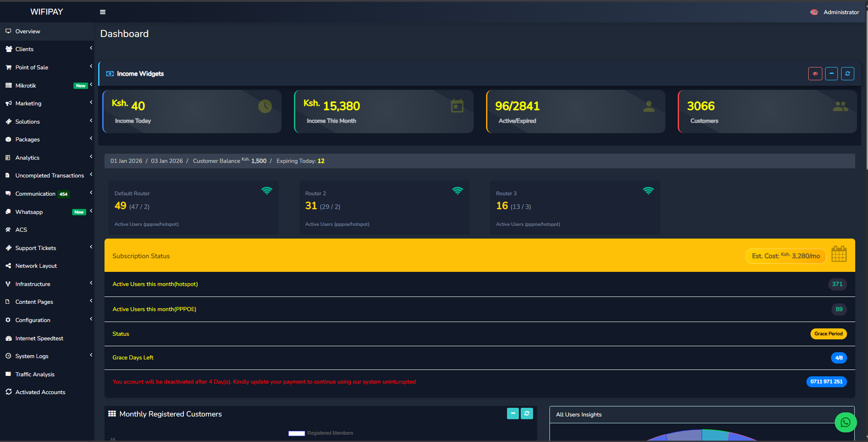The image size is (868, 442).
Task: Click the Administrator avatar icon
Action: (814, 12)
